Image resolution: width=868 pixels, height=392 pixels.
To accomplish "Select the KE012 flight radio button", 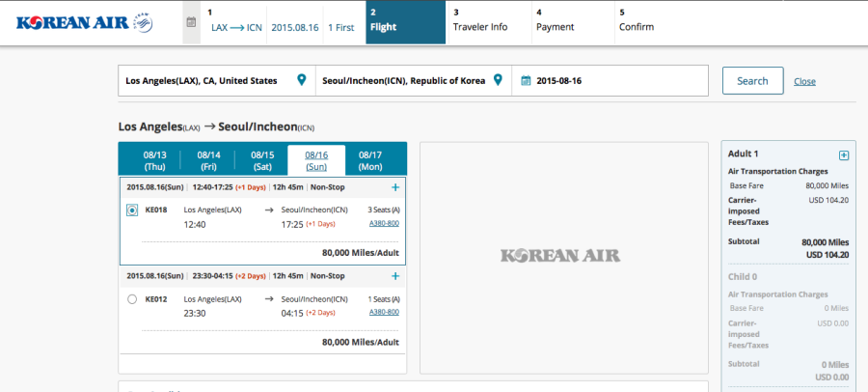I will point(132,299).
